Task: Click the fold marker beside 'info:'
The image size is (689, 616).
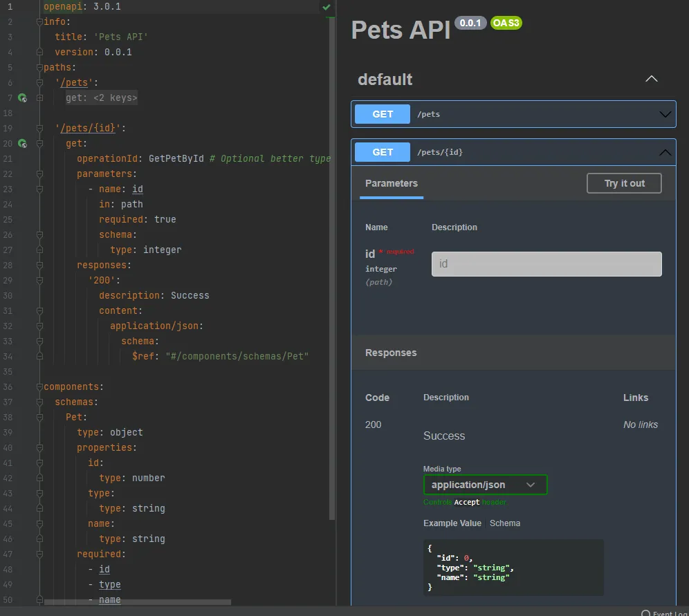Action: point(39,22)
